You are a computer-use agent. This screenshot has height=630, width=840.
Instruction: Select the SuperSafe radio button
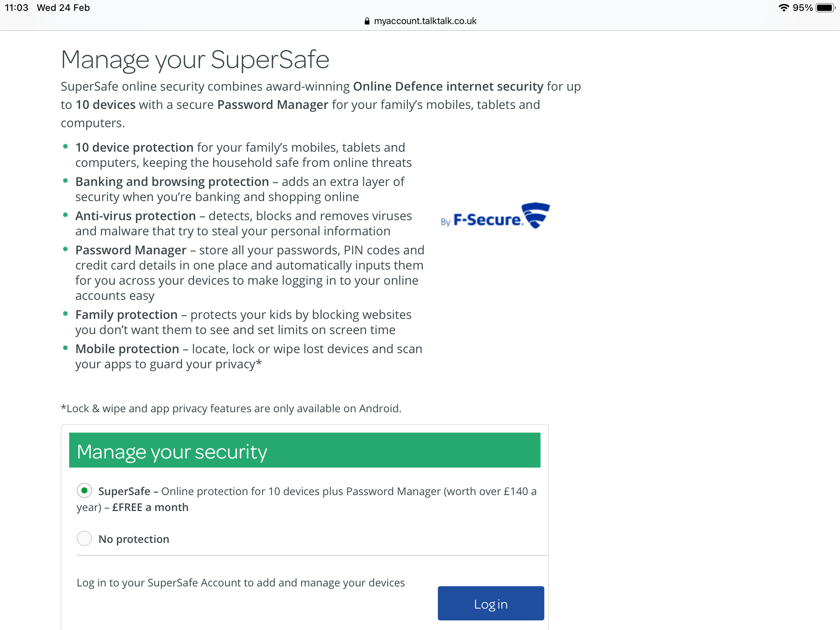[84, 490]
